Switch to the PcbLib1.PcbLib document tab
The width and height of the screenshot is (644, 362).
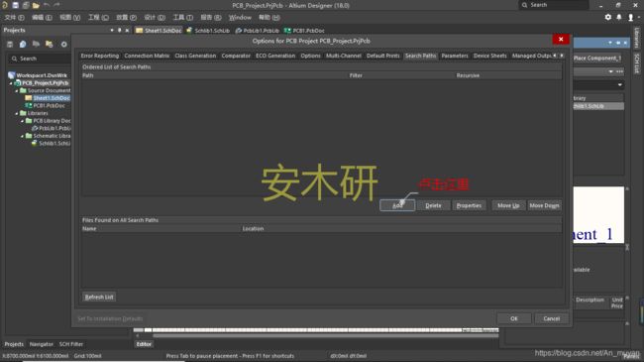(258, 31)
